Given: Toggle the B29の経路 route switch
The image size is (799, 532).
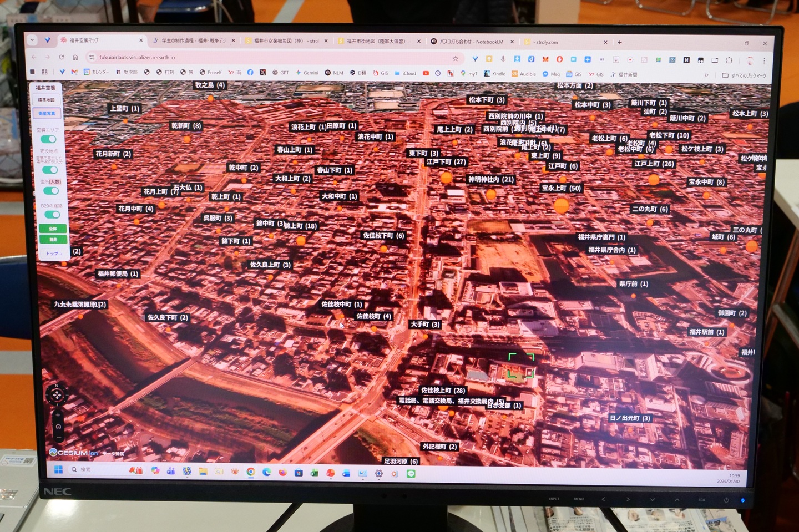Looking at the screenshot, I should pos(52,215).
